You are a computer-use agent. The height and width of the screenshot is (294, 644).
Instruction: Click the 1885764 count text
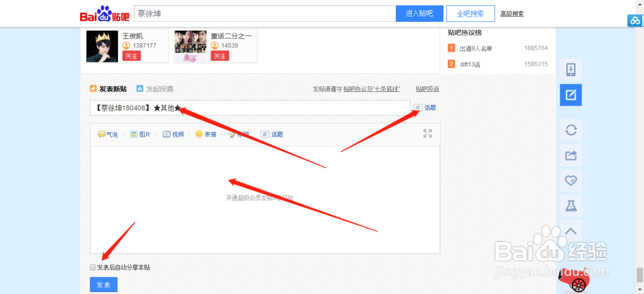click(x=536, y=48)
